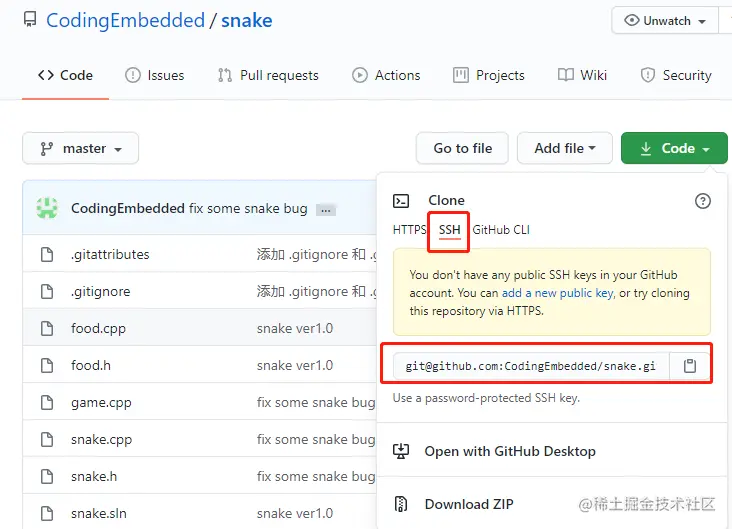
Task: Open fix some snake bug commit for snake.h
Action: (316, 477)
